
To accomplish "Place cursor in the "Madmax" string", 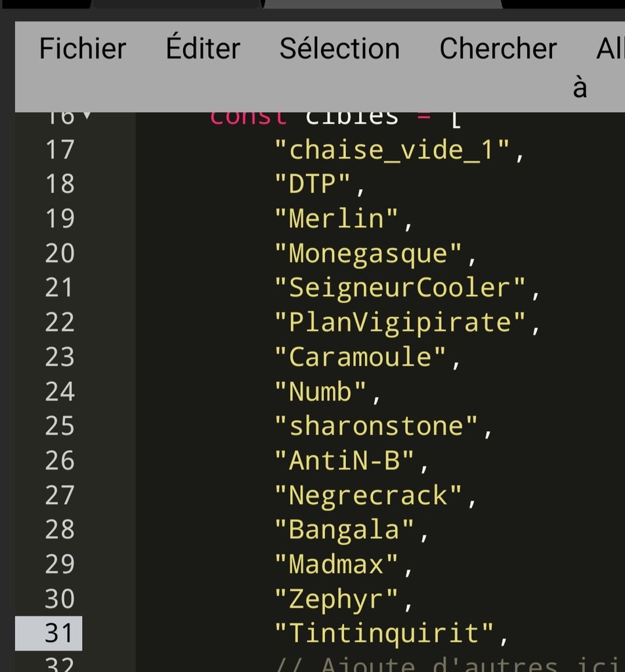I will (336, 564).
